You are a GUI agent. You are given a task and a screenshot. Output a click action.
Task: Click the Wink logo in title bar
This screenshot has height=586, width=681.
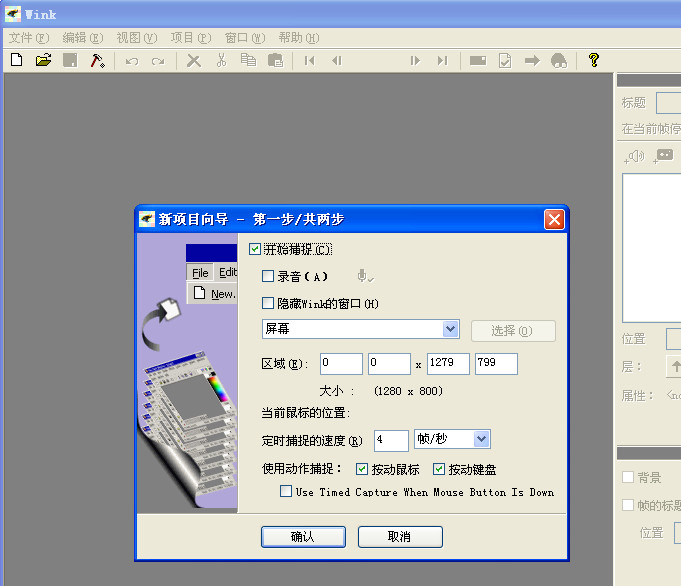(13, 14)
